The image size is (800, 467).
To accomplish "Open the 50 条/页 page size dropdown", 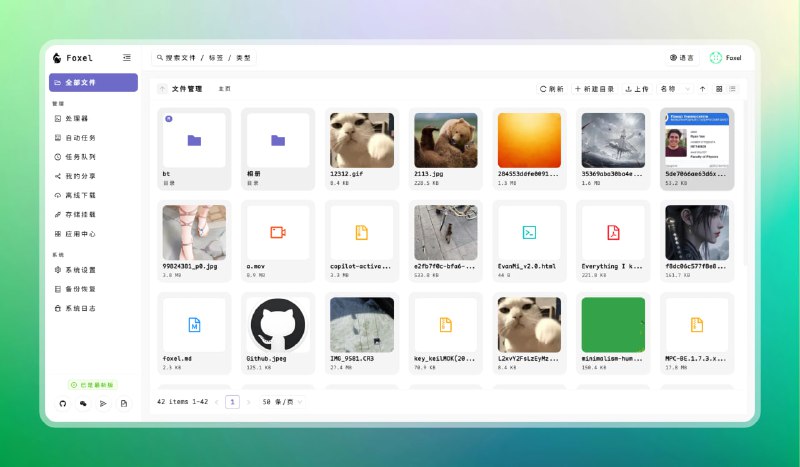I will pyautogui.click(x=282, y=401).
